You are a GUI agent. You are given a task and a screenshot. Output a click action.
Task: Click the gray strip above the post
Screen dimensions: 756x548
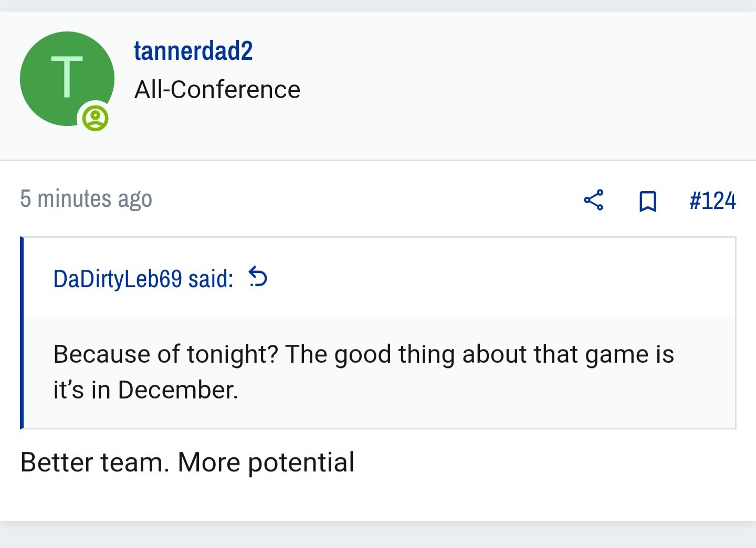point(378,5)
